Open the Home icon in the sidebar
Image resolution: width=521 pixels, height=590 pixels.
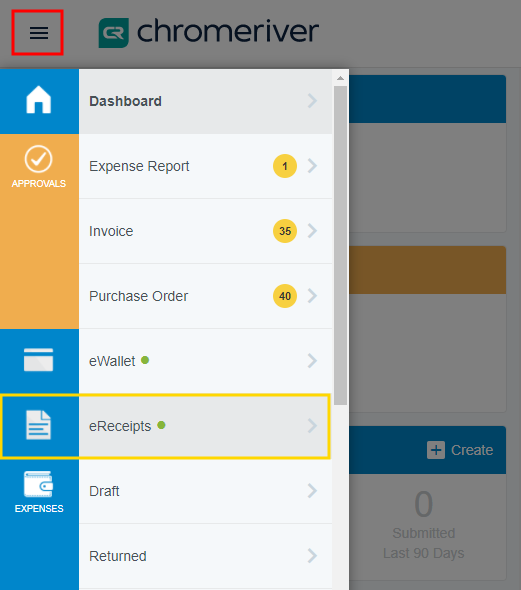pos(39,100)
